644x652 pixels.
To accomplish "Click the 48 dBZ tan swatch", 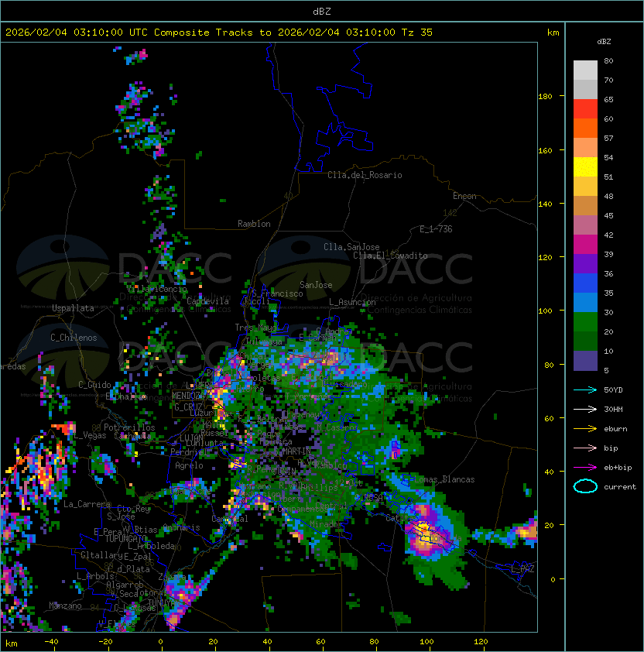I will point(585,206).
